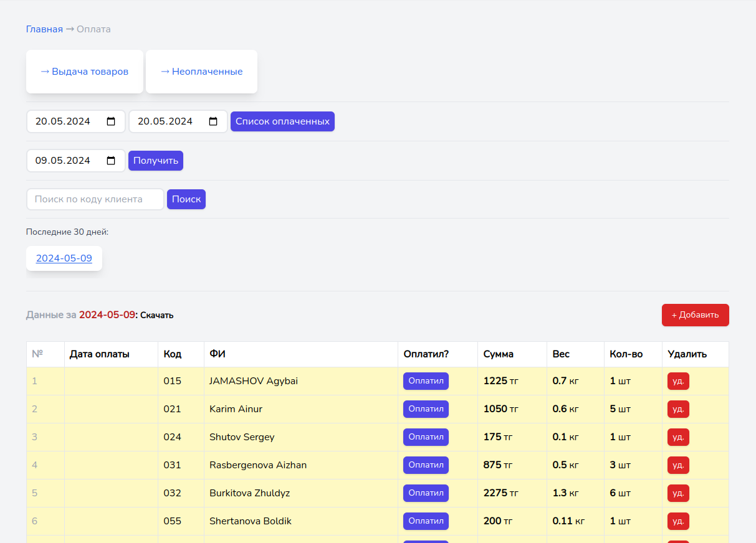Click the red Добавить button

click(695, 315)
